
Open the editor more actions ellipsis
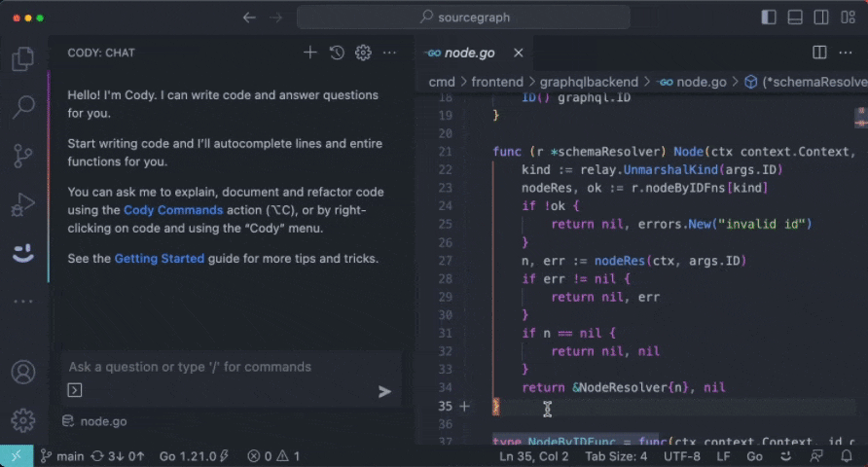(846, 53)
